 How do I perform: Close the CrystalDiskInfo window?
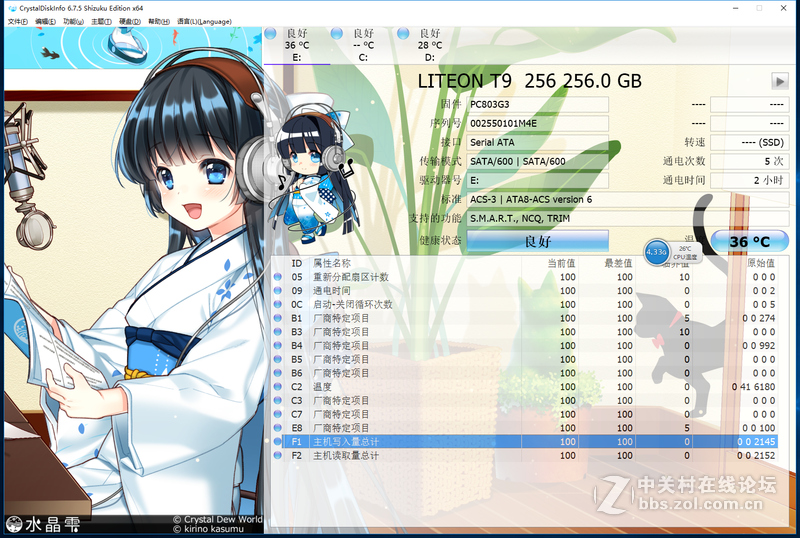784,8
